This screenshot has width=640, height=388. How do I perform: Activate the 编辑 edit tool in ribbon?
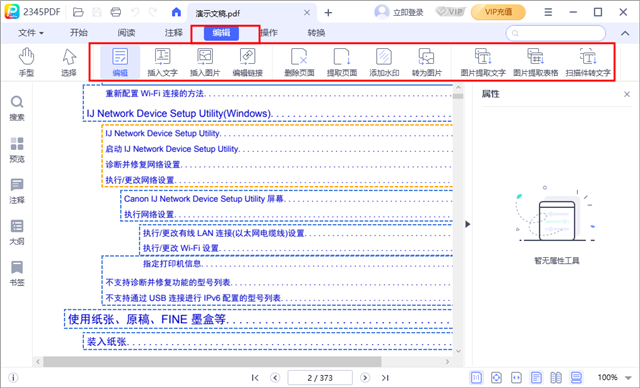pos(120,62)
